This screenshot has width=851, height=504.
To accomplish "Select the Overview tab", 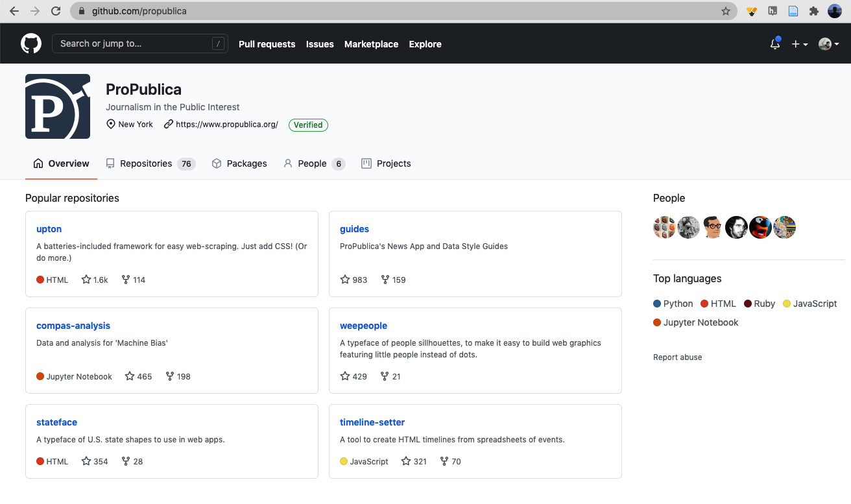I will coord(61,163).
